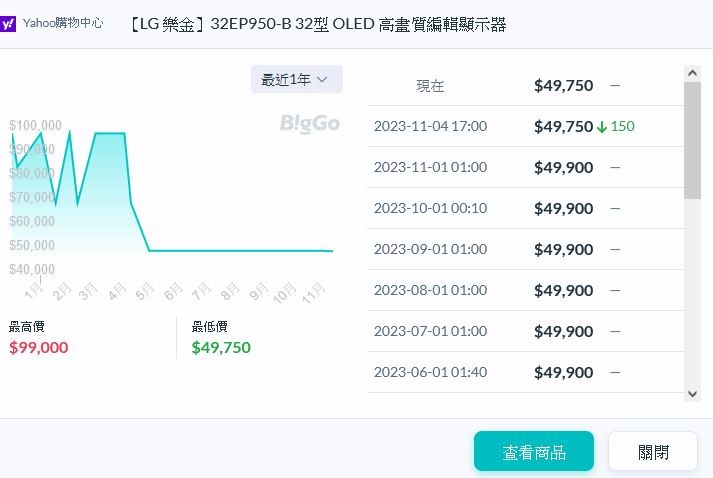The width and height of the screenshot is (713, 478).
Task: Click the Yahoo購物中心 store link
Action: point(63,23)
